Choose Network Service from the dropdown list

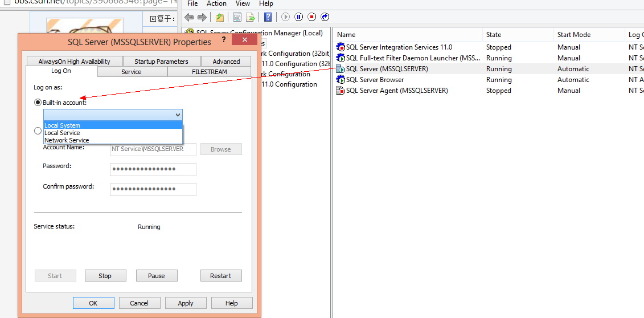[x=113, y=140]
